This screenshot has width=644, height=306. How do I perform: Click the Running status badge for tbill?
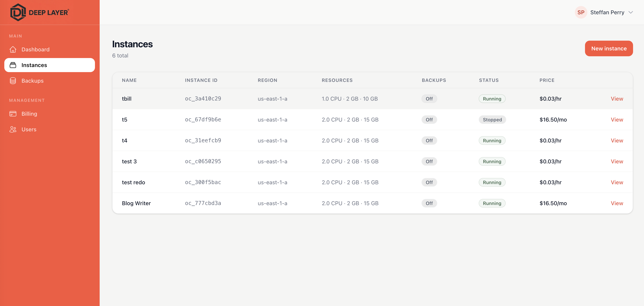click(492, 98)
